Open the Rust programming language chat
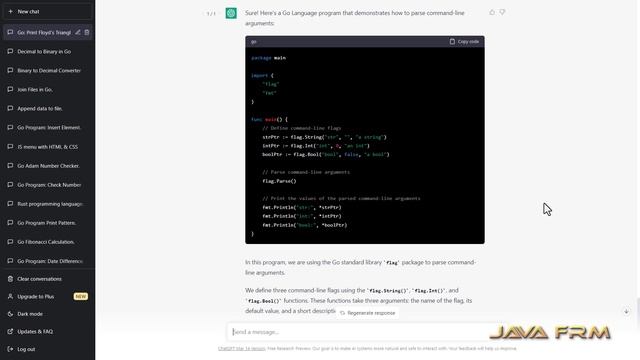This screenshot has width=640, height=360. (47, 204)
